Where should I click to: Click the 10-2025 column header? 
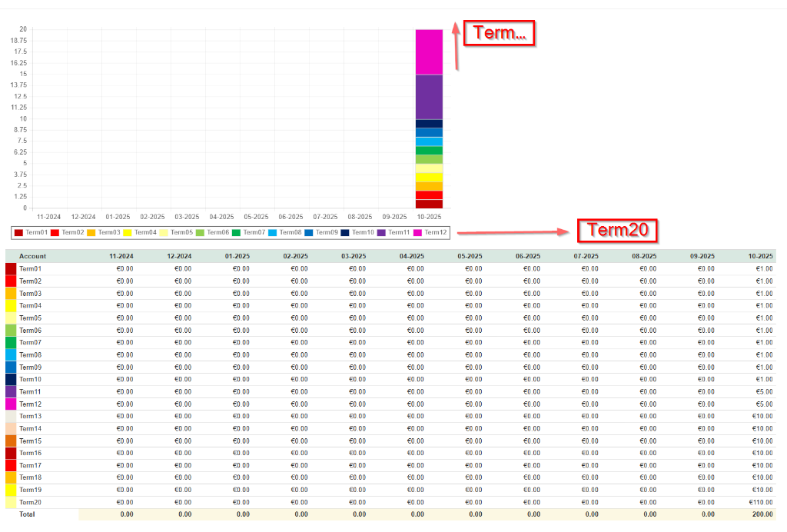coord(759,256)
